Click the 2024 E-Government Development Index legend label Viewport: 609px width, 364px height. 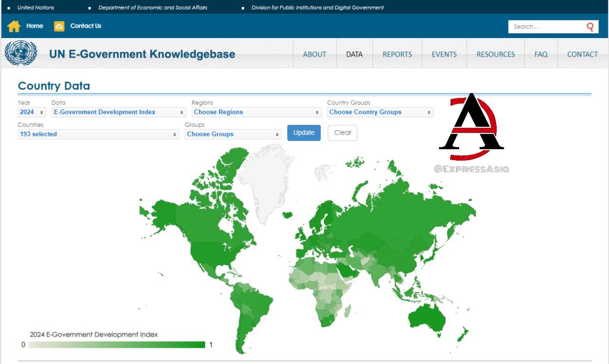click(x=94, y=335)
